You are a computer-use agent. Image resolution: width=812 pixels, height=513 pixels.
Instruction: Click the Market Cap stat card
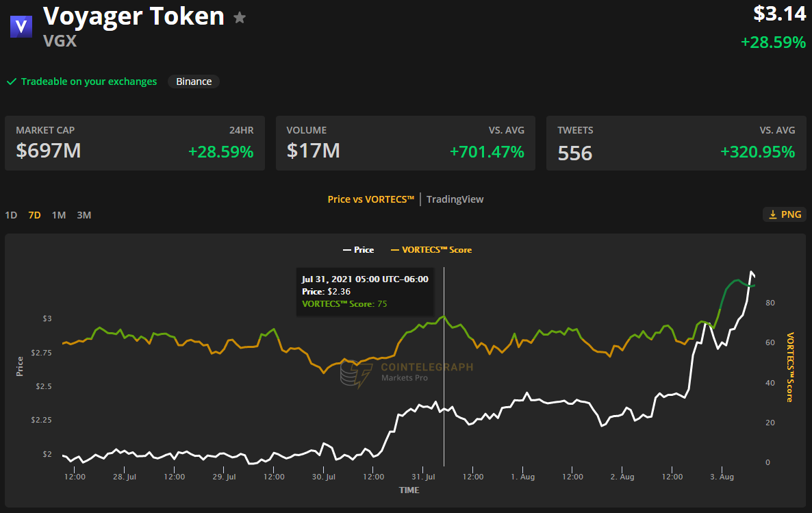[135, 143]
